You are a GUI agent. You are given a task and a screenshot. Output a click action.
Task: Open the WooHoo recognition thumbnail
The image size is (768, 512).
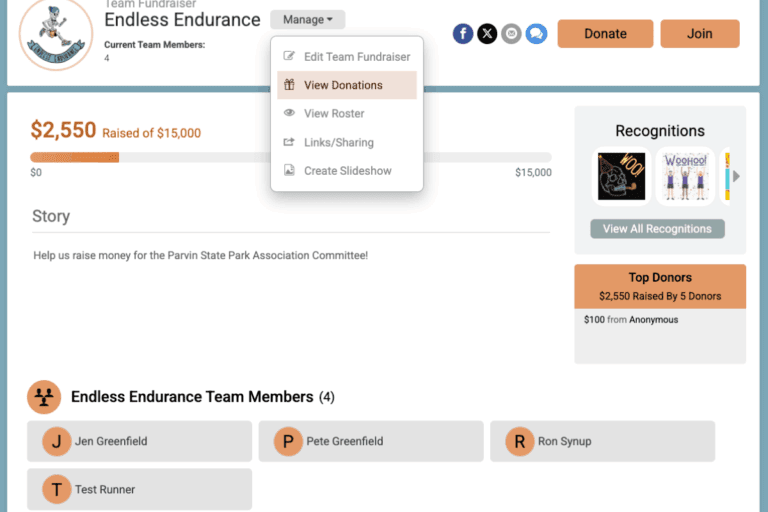pyautogui.click(x=685, y=176)
